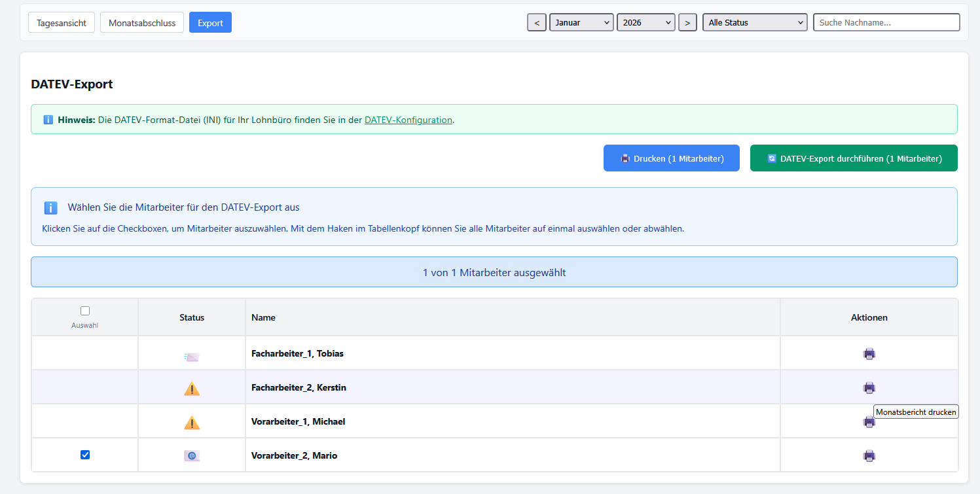Image resolution: width=980 pixels, height=494 pixels.
Task: Click the '1 von 1 Mitarbeiter ausgewählt' banner
Action: [x=494, y=272]
